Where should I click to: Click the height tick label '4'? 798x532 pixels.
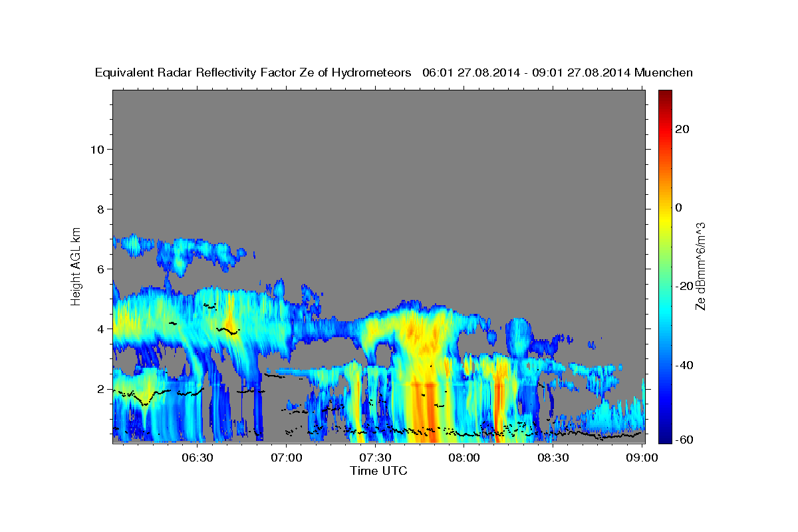pyautogui.click(x=102, y=329)
